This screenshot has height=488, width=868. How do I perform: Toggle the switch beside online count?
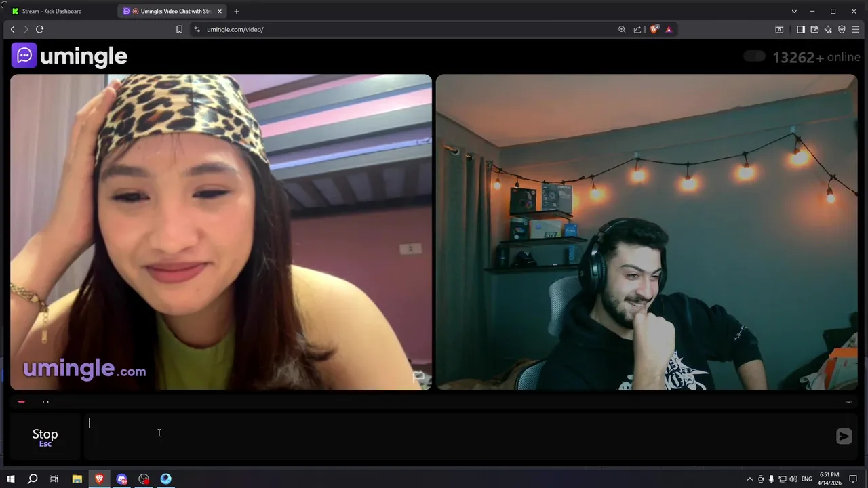[x=754, y=56]
